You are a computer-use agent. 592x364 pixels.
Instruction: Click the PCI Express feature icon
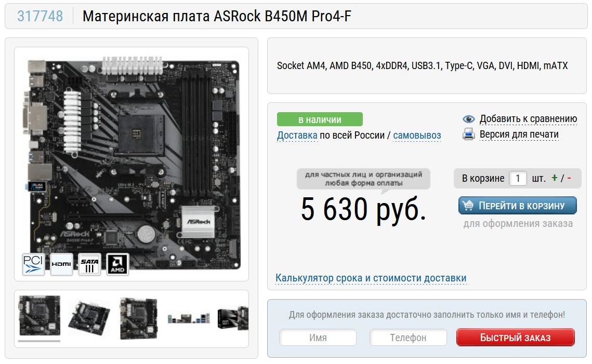pyautogui.click(x=34, y=264)
